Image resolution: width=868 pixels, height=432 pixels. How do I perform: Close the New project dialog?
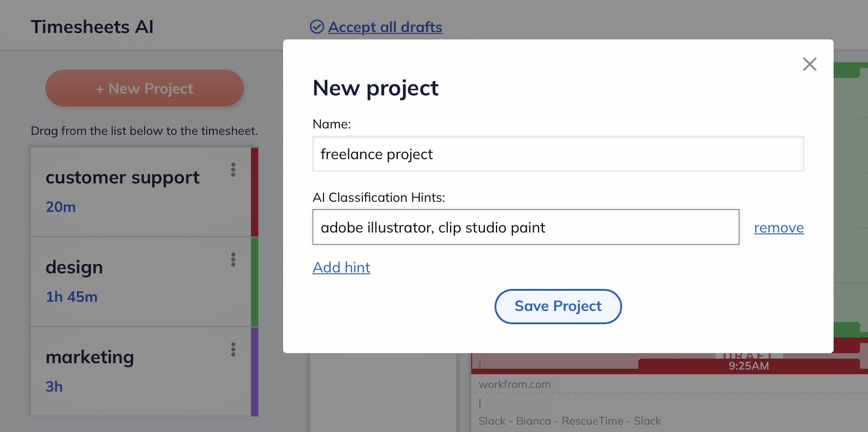coord(809,64)
